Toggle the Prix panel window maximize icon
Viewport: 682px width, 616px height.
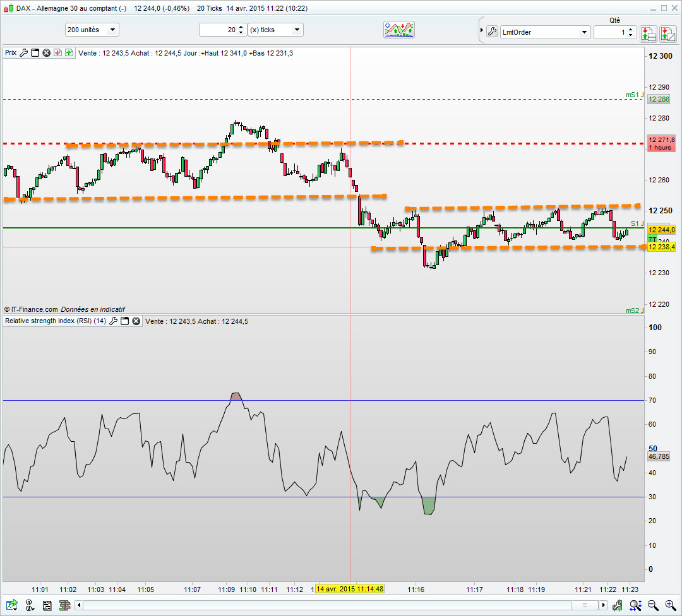click(35, 53)
